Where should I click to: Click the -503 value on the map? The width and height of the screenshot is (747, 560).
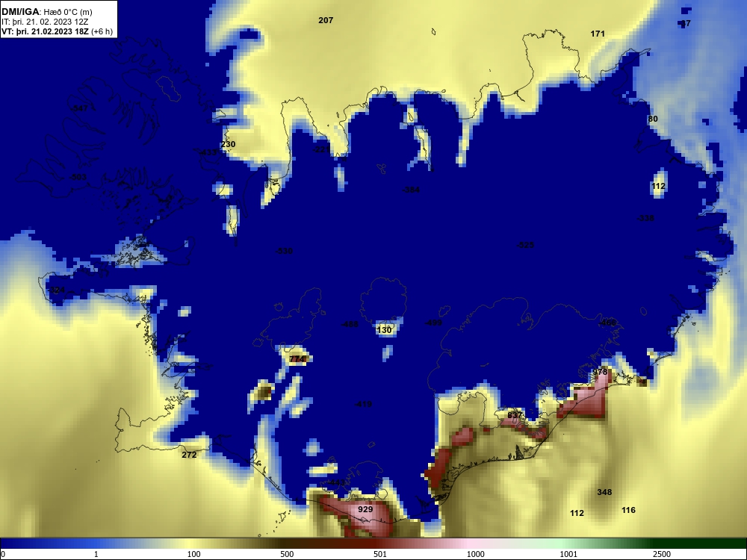(78, 177)
